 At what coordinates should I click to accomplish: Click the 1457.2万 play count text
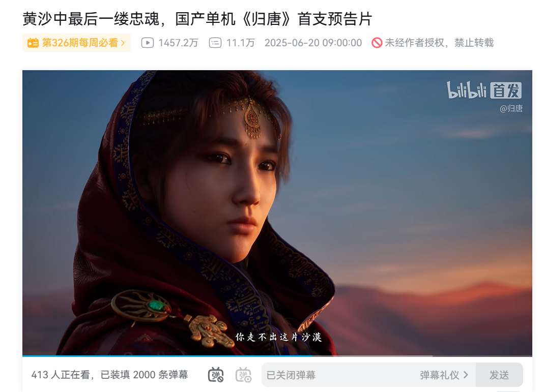tap(178, 43)
